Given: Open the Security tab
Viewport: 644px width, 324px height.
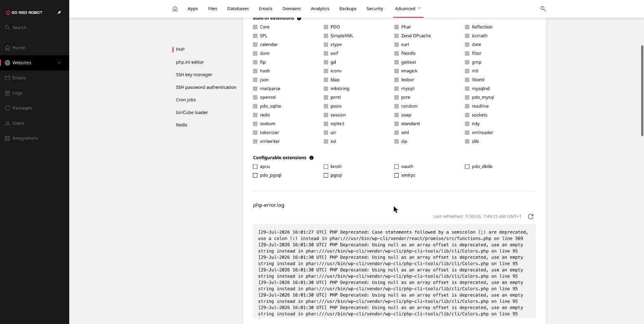Looking at the screenshot, I should 375,9.
